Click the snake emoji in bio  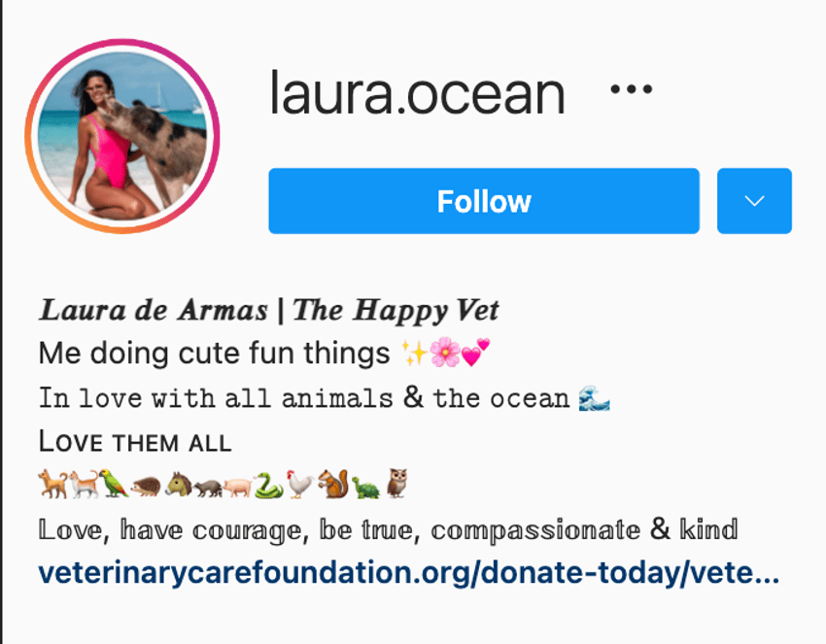(x=268, y=485)
